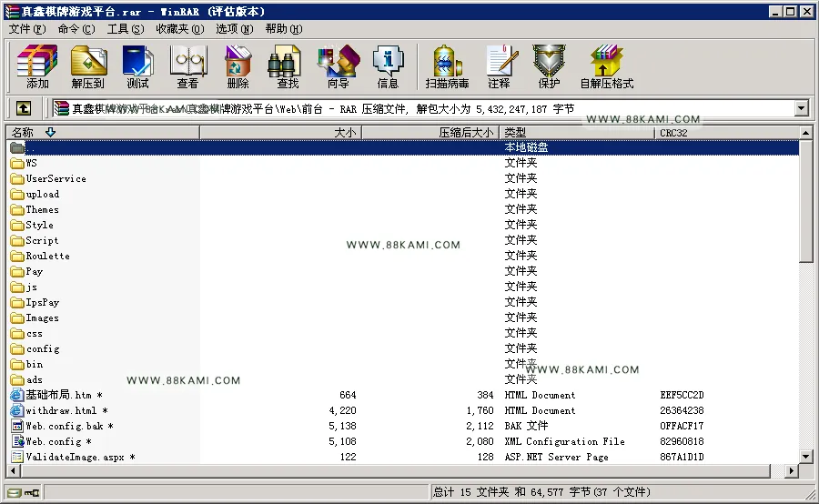
Task: Click the Extract To (解压到) icon
Action: [88, 66]
